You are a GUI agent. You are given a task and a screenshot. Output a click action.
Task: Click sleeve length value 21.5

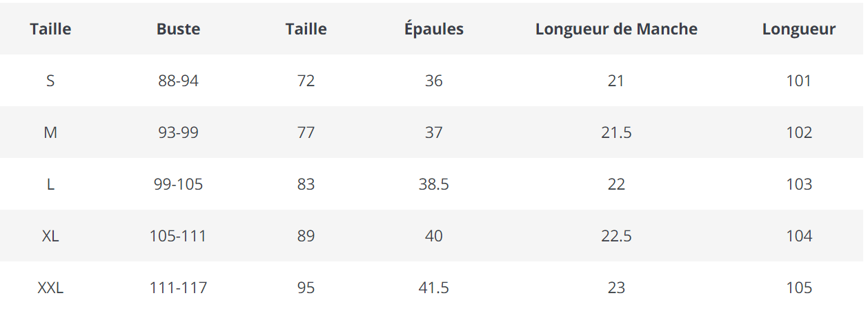click(616, 132)
